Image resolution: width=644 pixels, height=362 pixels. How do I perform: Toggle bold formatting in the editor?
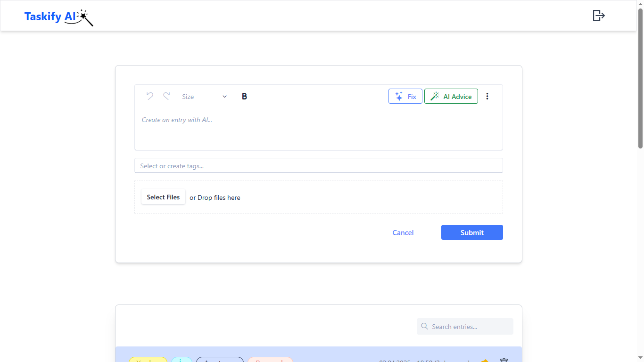click(x=244, y=96)
